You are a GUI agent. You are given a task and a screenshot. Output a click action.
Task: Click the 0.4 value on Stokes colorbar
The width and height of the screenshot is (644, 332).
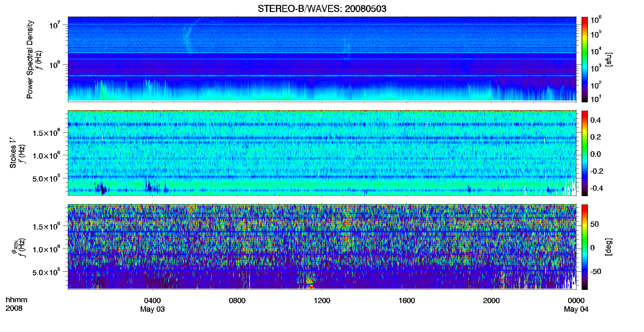(595, 120)
